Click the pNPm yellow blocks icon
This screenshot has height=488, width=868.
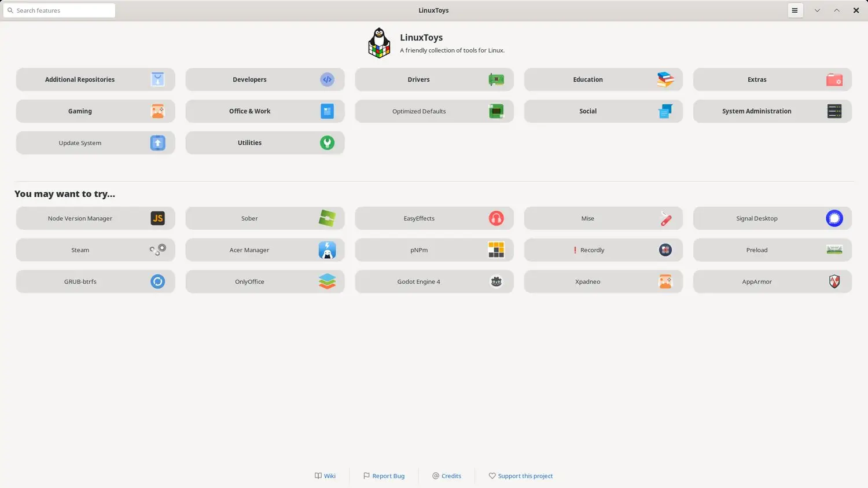pyautogui.click(x=496, y=250)
